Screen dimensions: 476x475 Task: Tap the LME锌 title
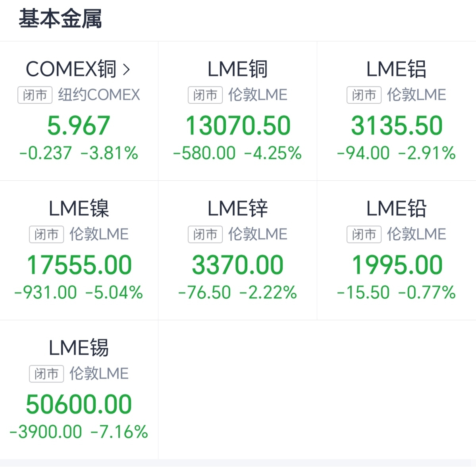237,209
